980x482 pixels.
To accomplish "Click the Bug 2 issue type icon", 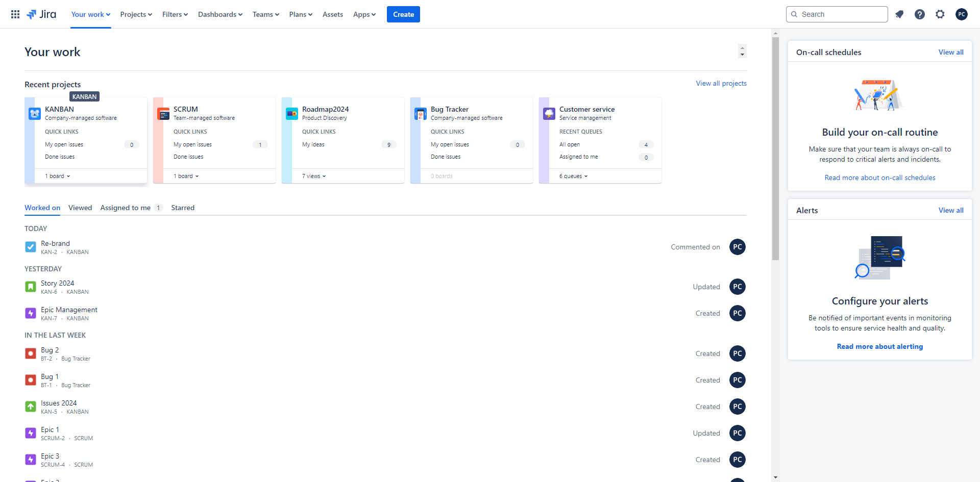I will (31, 353).
